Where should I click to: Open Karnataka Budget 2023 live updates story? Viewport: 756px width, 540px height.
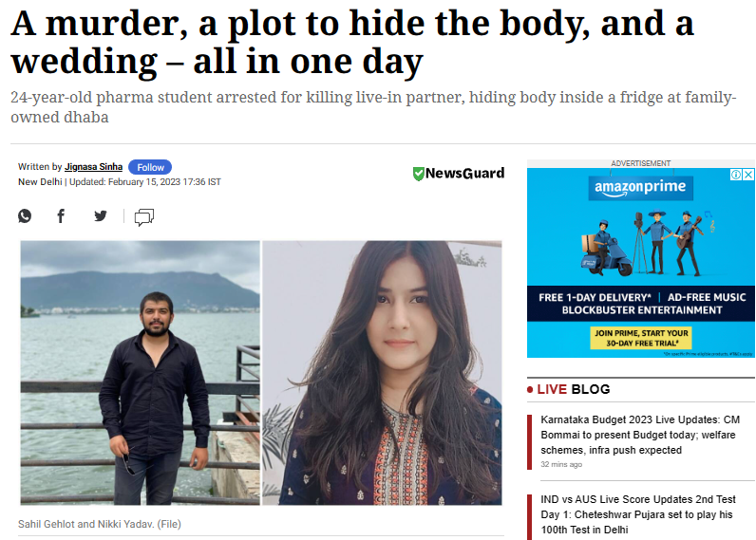(640, 435)
